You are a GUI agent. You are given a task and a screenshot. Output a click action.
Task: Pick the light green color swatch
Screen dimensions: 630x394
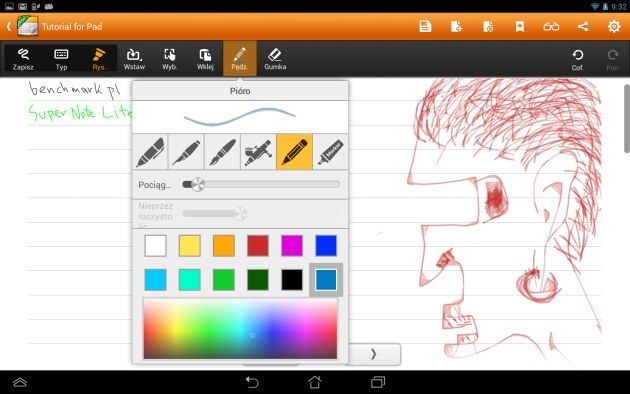tap(224, 280)
